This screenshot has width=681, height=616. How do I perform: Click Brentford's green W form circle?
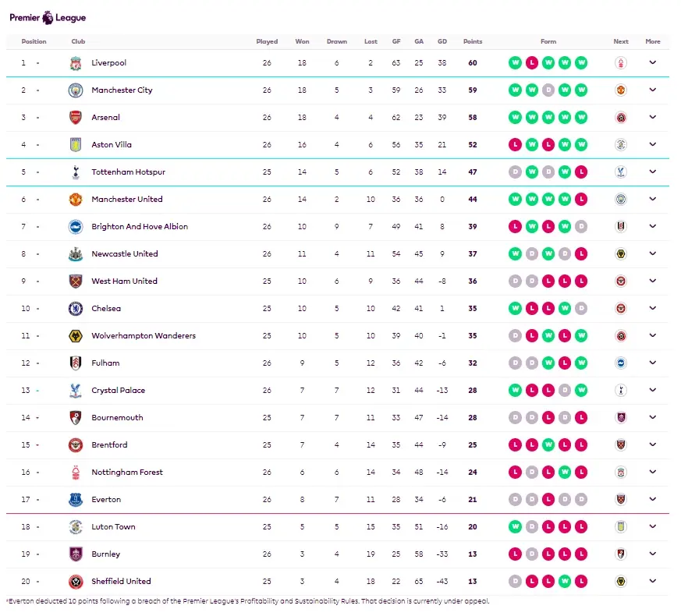click(x=548, y=445)
